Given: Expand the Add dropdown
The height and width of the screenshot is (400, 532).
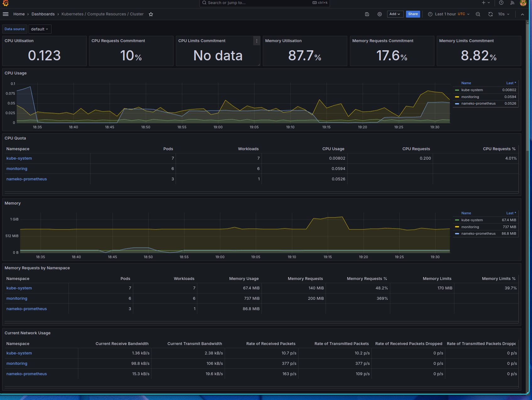Looking at the screenshot, I should click(395, 14).
